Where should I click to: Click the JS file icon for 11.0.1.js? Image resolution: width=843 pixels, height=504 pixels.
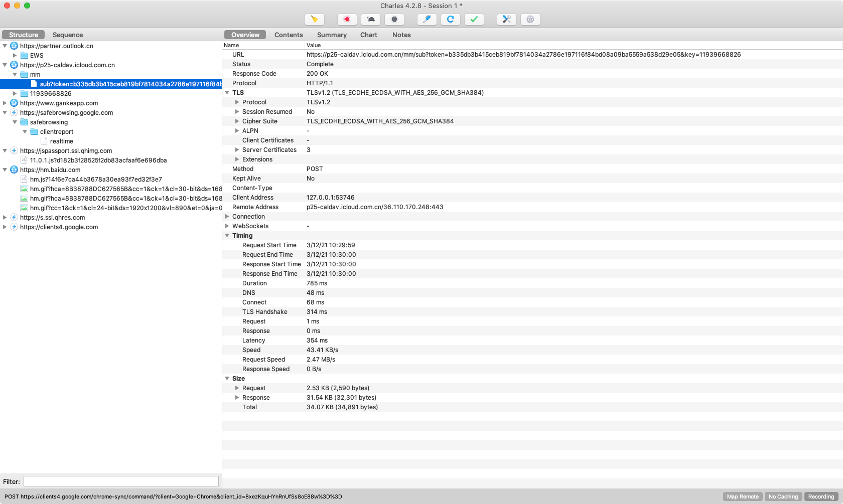[24, 160]
